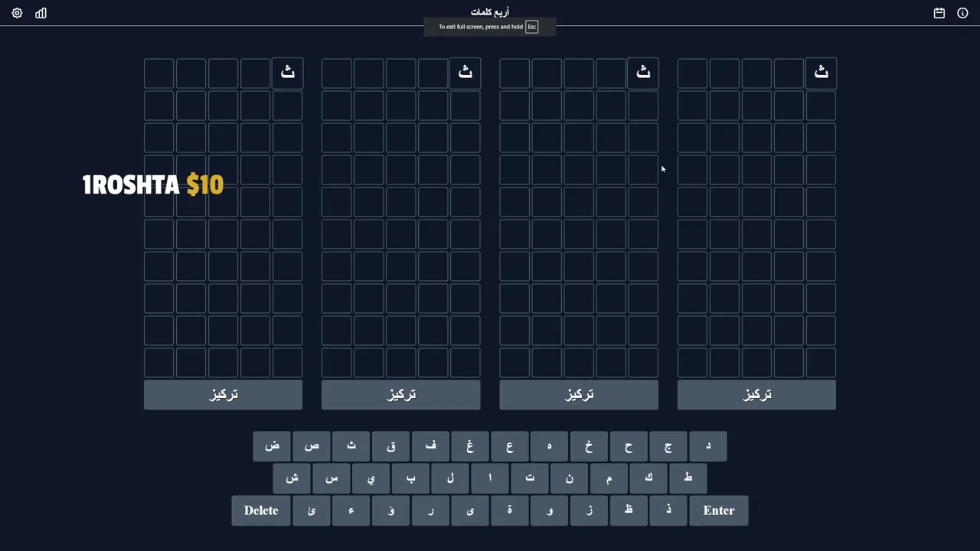Click the ث tile on the rightmost board
Viewport: 980px width, 551px height.
point(821,73)
